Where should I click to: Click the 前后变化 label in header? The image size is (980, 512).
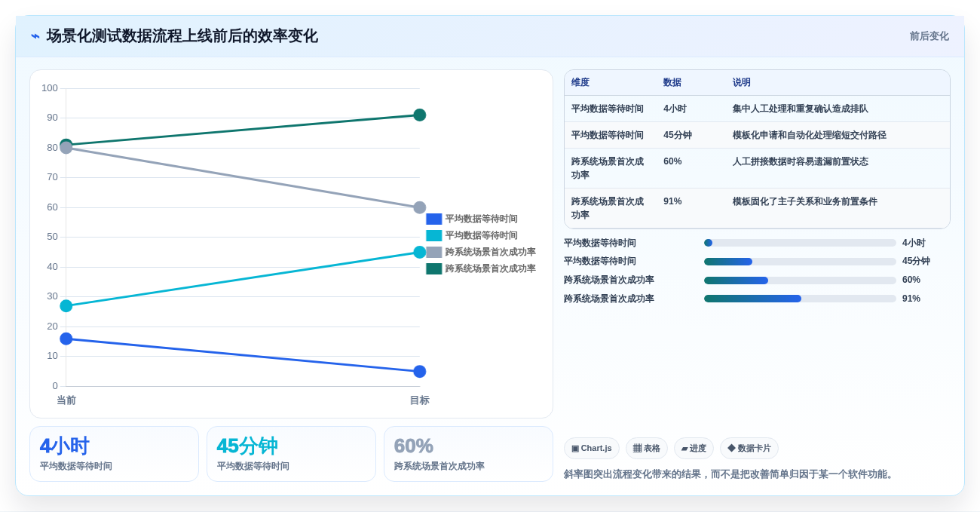[929, 36]
